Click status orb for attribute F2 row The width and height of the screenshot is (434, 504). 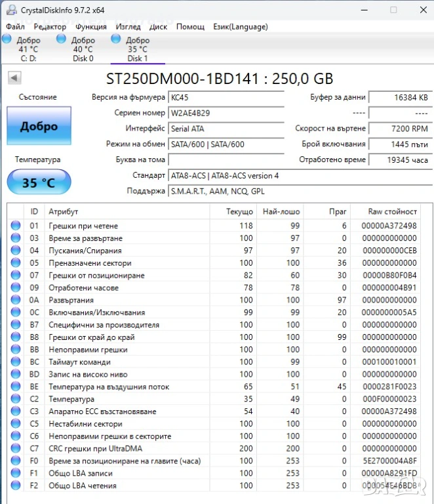16,486
